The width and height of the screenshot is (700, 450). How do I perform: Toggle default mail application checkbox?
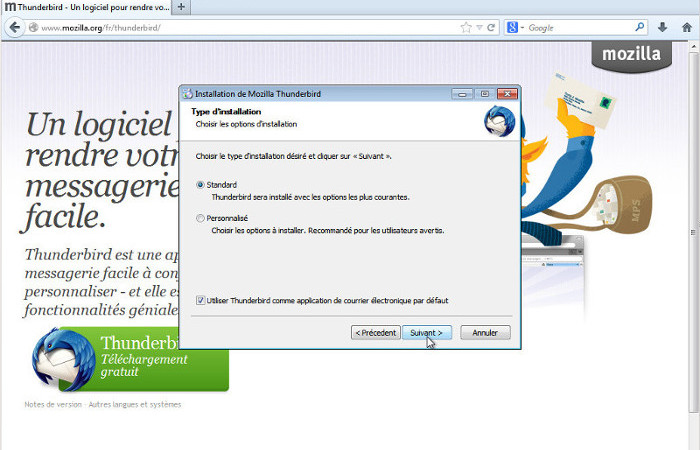200,300
